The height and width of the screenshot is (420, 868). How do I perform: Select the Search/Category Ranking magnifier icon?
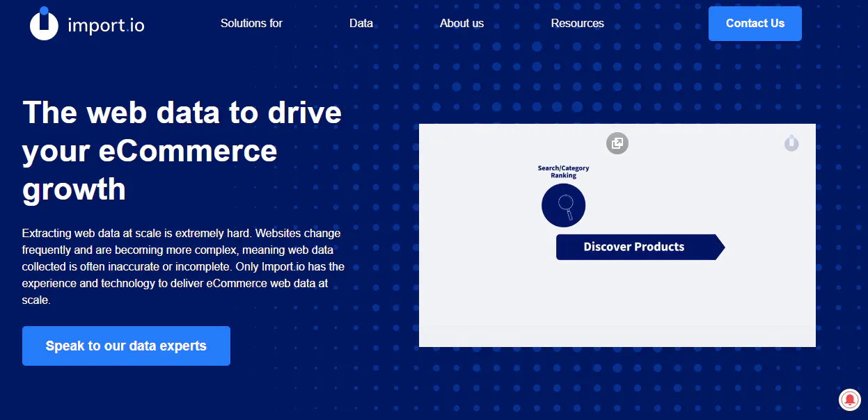click(563, 205)
